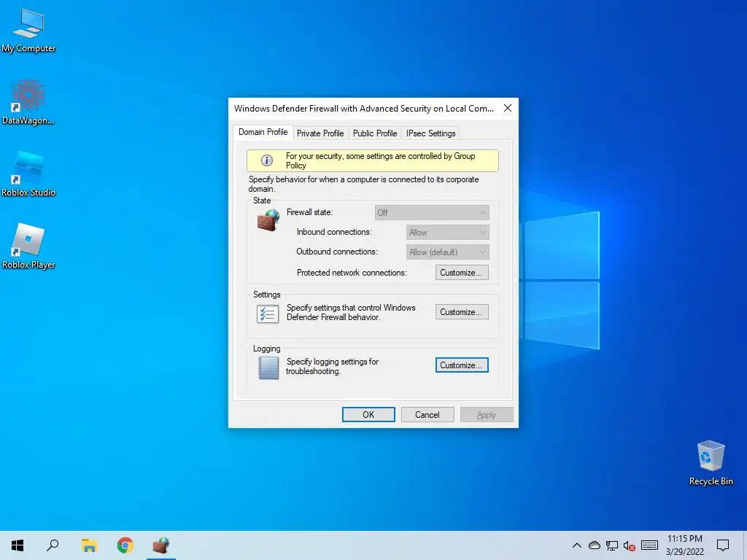This screenshot has height=560, width=747.
Task: Show hidden tray icons chevron
Action: tap(576, 545)
